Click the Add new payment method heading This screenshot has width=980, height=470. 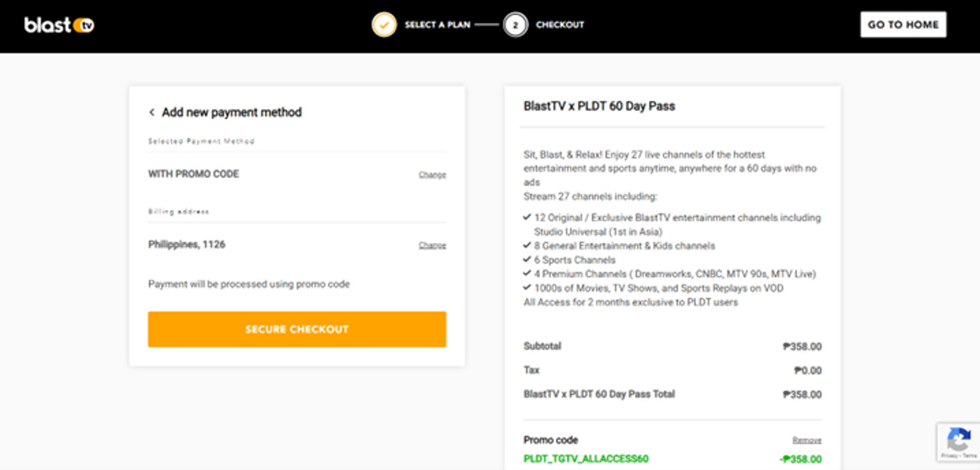tap(232, 112)
